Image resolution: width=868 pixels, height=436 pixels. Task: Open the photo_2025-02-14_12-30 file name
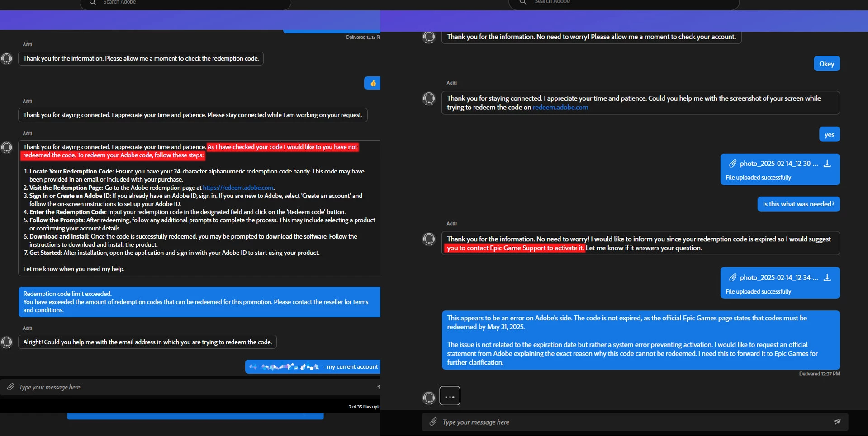(779, 164)
